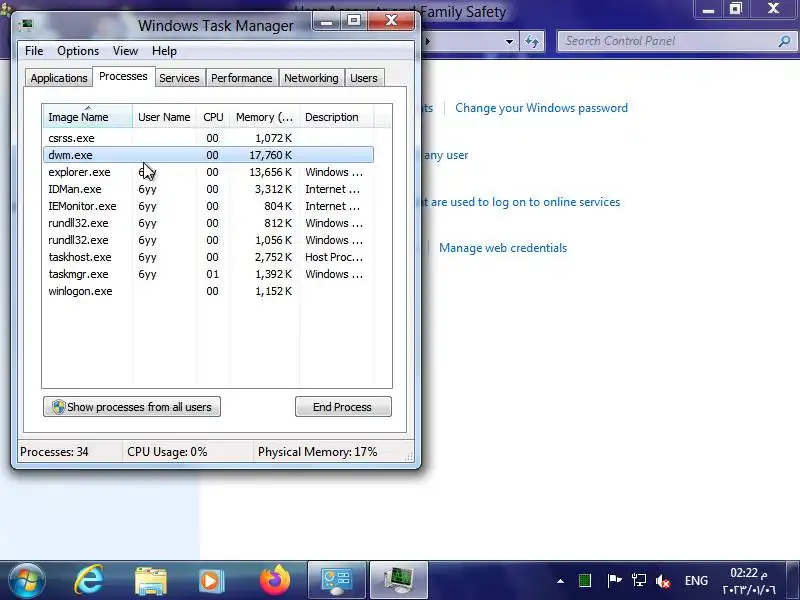Image resolution: width=800 pixels, height=600 pixels.
Task: Maximize the Task Manager window
Action: coord(354,21)
